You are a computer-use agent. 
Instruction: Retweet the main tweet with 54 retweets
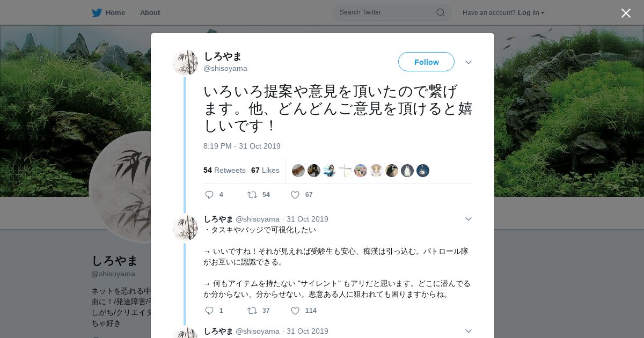click(x=252, y=195)
